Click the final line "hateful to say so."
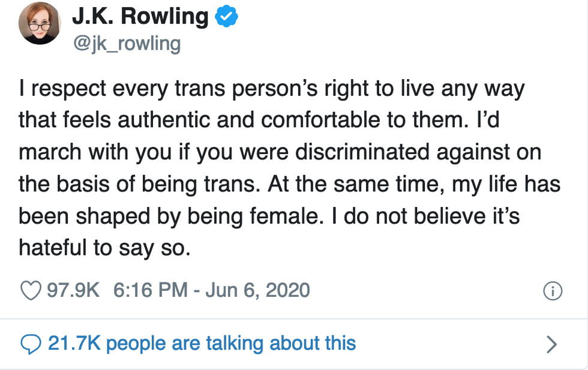The height and width of the screenshot is (370, 588). pyautogui.click(x=104, y=246)
